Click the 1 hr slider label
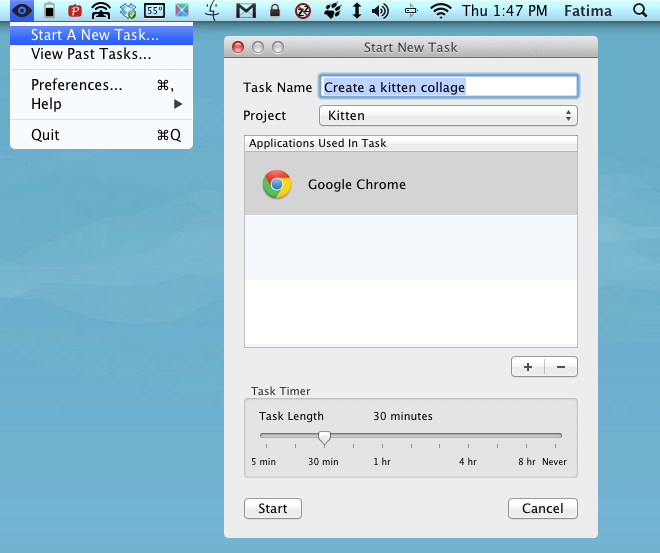Image resolution: width=660 pixels, height=553 pixels. coord(382,462)
